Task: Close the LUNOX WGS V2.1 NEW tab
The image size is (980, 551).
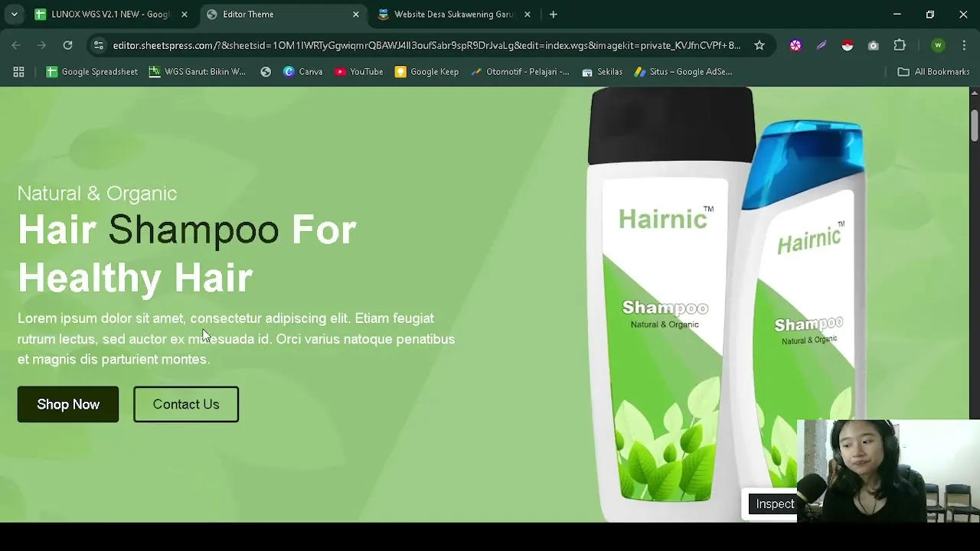Action: pos(184,14)
